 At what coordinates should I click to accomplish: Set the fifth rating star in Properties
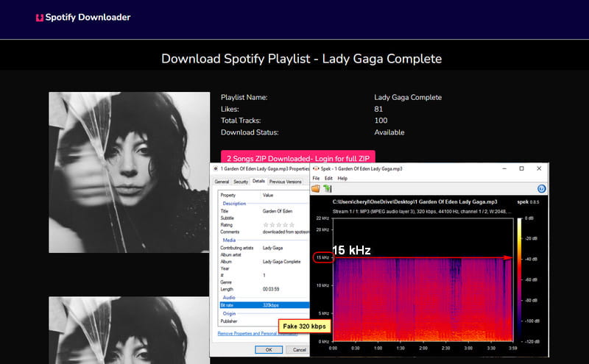click(x=292, y=225)
